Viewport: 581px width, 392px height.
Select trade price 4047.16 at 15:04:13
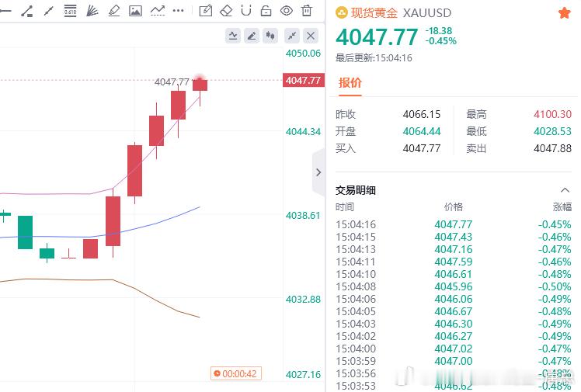coord(454,249)
